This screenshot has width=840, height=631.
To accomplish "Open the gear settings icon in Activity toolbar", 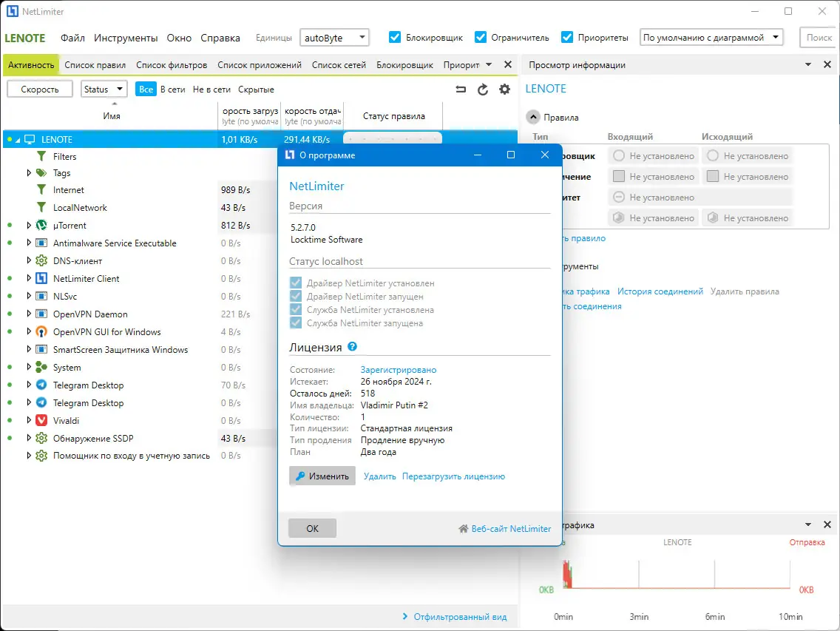I will (504, 90).
